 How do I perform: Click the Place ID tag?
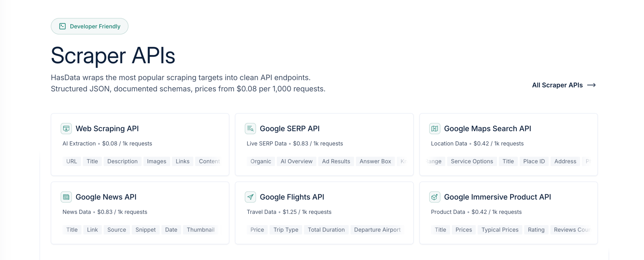(534, 161)
